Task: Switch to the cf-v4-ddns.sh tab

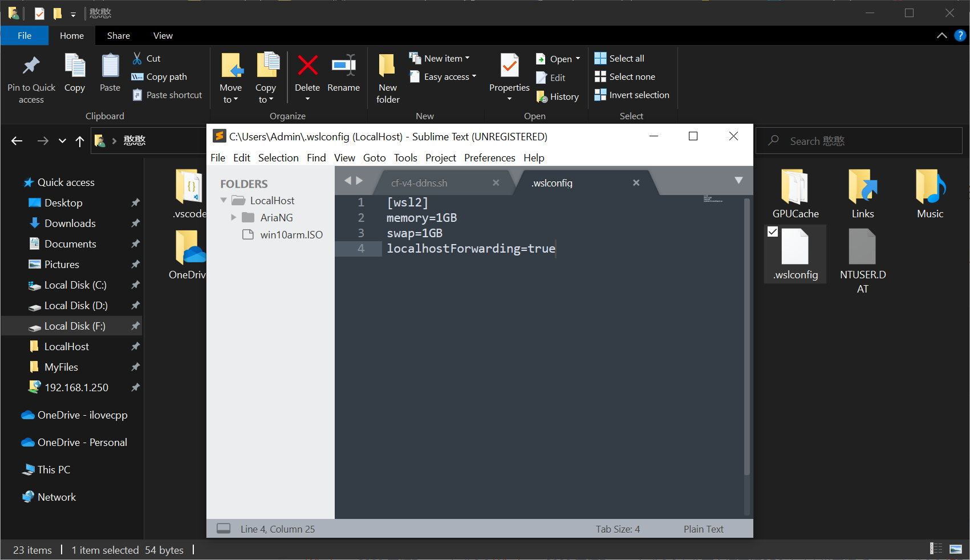Action: (x=419, y=183)
